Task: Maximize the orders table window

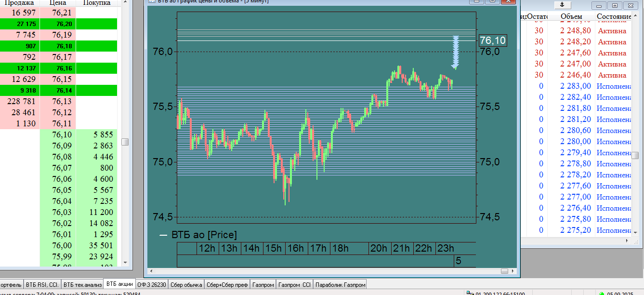Action: [x=615, y=5]
